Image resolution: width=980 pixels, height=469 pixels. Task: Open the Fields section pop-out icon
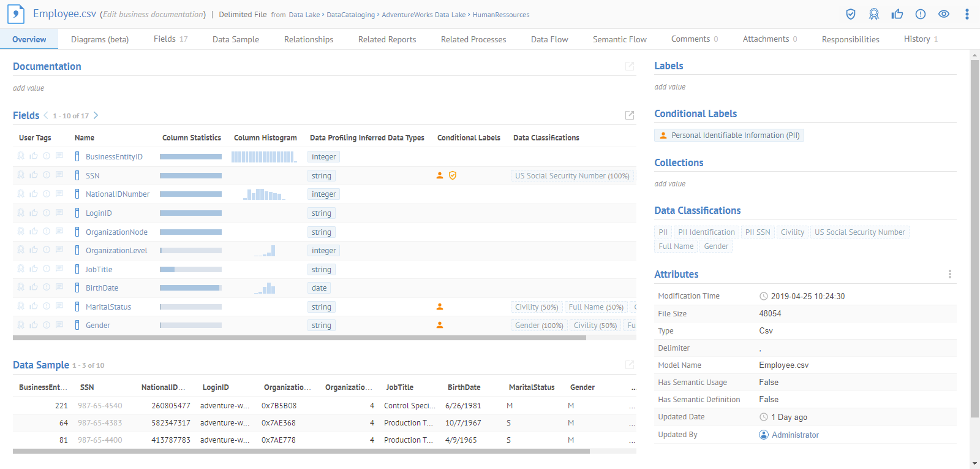629,115
